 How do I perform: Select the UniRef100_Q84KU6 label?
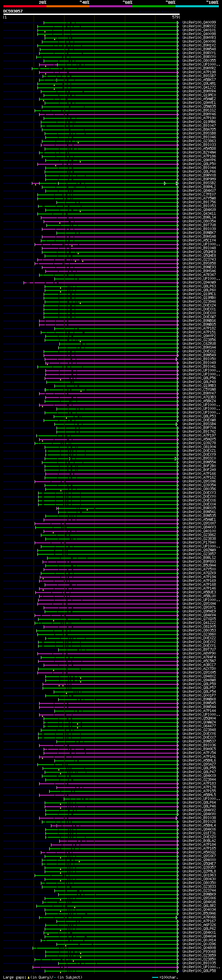[199, 902]
